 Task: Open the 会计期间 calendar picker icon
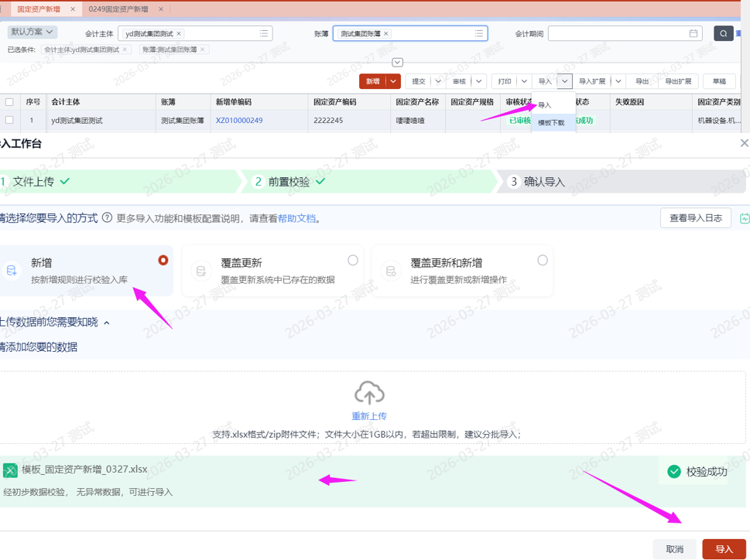693,33
